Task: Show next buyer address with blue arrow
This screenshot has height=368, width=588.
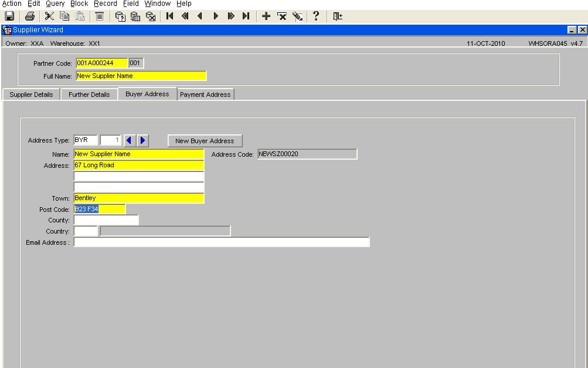Action: pyautogui.click(x=143, y=140)
